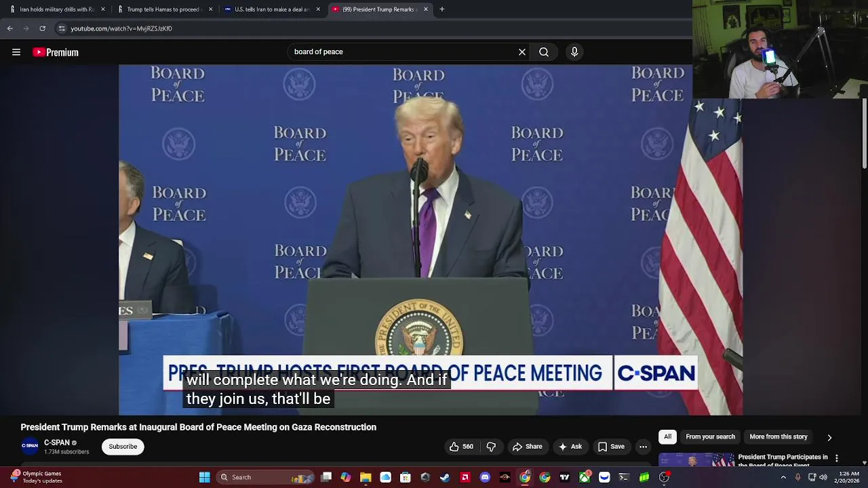Open File Explorer from the taskbar
Image resolution: width=868 pixels, height=488 pixels.
click(x=366, y=477)
